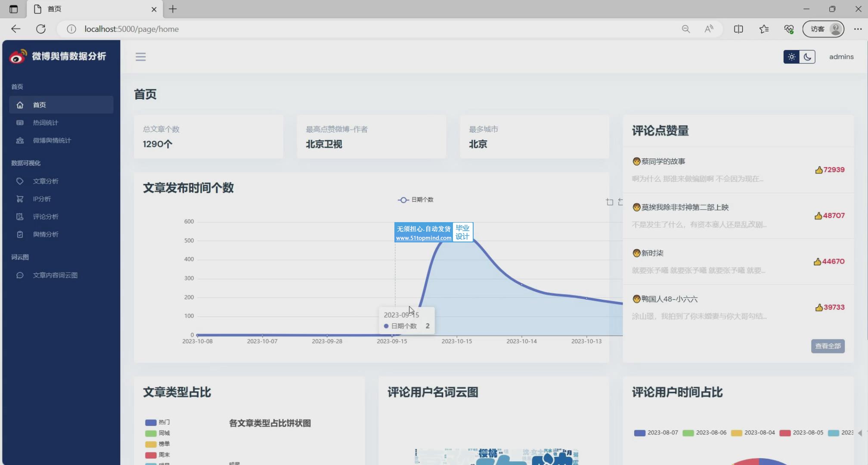Open 微博舆情统计 in the sidebar
The height and width of the screenshot is (465, 868).
point(52,140)
